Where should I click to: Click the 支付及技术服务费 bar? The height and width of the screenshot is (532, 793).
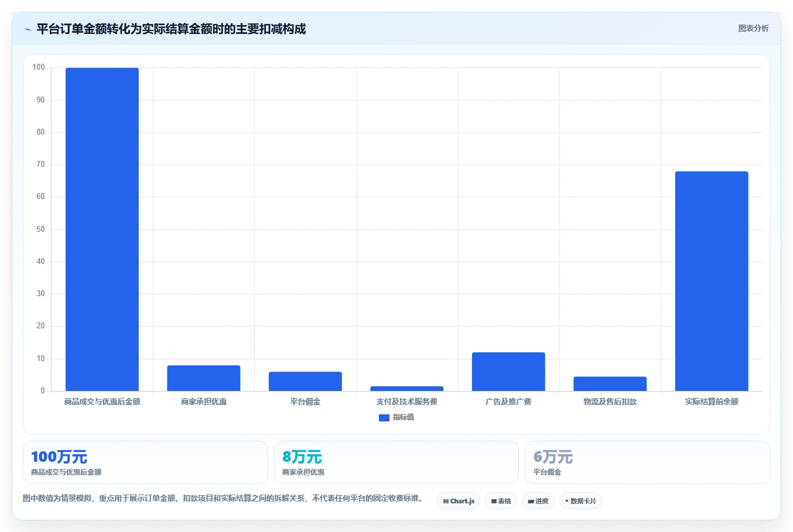(407, 389)
